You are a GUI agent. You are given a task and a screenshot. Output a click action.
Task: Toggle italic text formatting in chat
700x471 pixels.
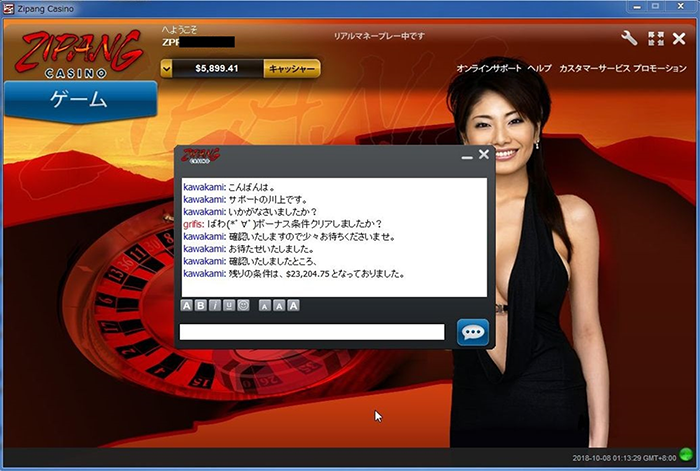(x=215, y=305)
